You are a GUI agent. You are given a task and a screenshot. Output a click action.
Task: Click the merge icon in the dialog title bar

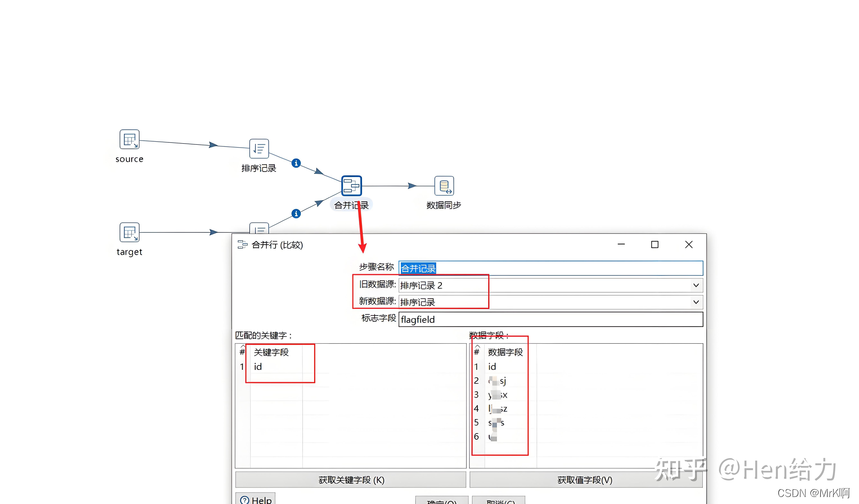click(x=243, y=244)
